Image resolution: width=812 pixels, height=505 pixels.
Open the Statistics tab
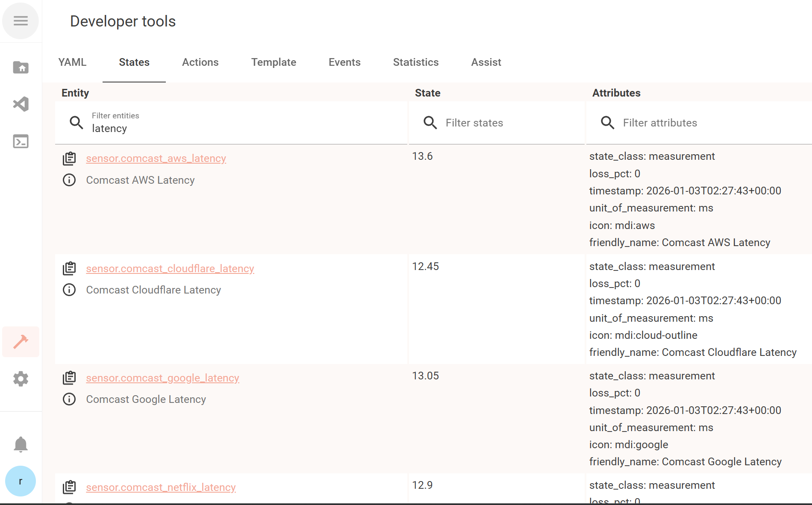click(415, 62)
